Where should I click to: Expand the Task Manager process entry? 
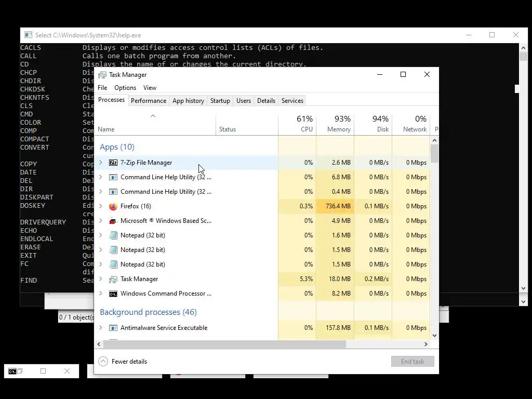coord(101,279)
